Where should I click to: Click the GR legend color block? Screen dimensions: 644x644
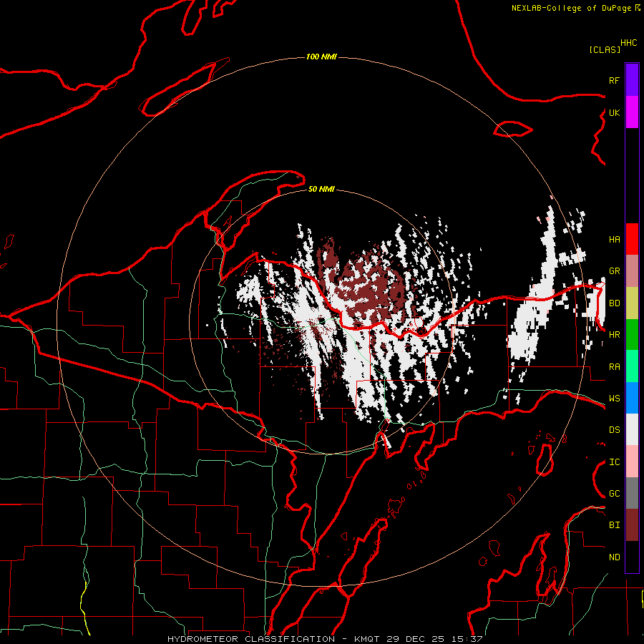pos(632,271)
